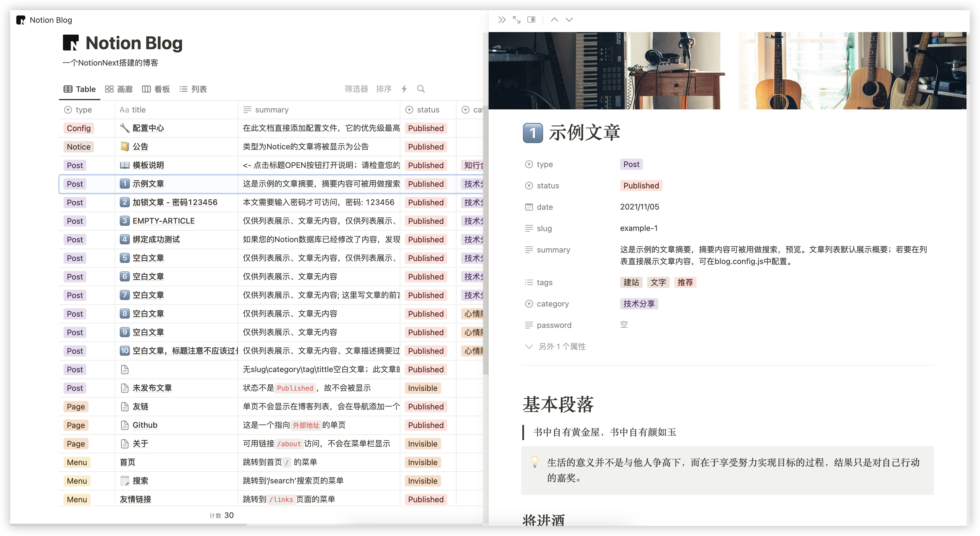Click the music studio cover image
The height and width of the screenshot is (536, 980).
point(727,71)
